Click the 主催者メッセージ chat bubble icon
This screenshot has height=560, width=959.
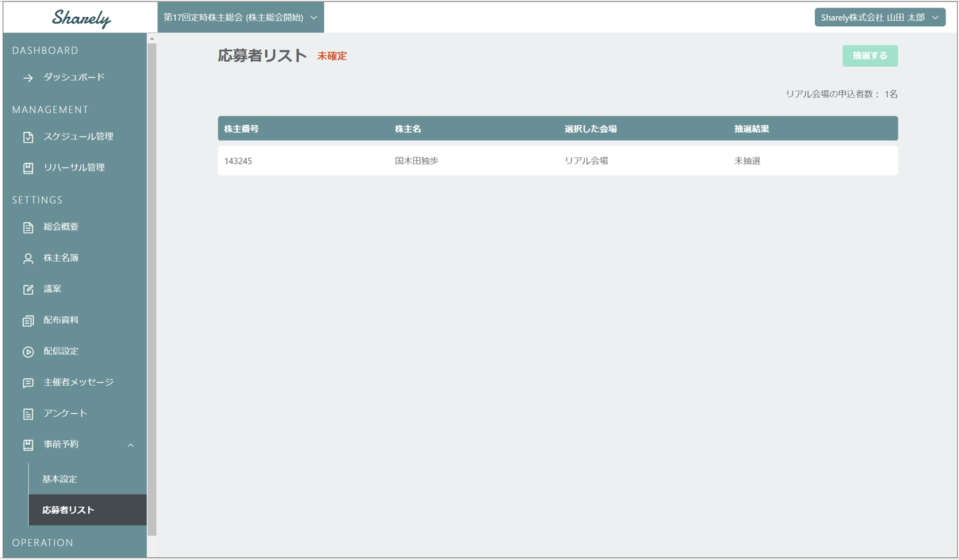(28, 383)
